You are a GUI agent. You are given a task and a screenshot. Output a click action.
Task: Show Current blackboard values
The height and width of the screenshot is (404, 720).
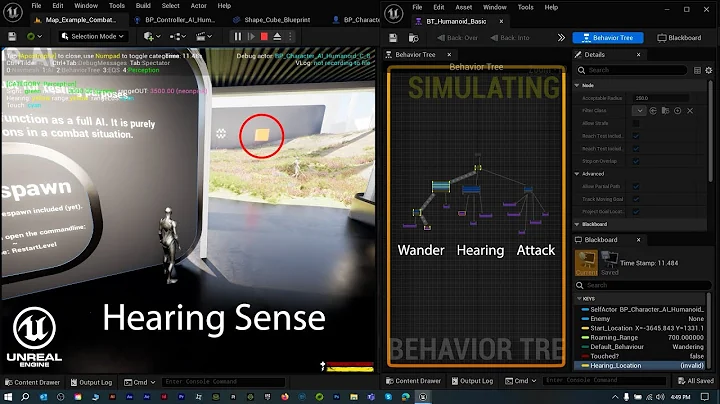(586, 263)
